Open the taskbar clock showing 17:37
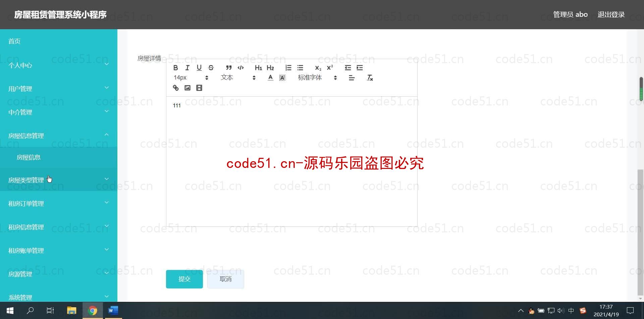This screenshot has width=644, height=319. 606,311
